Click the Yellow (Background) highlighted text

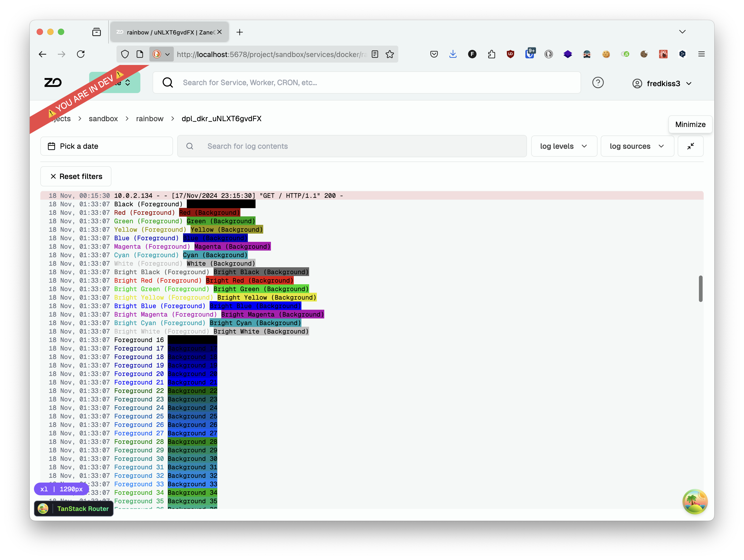[227, 230]
